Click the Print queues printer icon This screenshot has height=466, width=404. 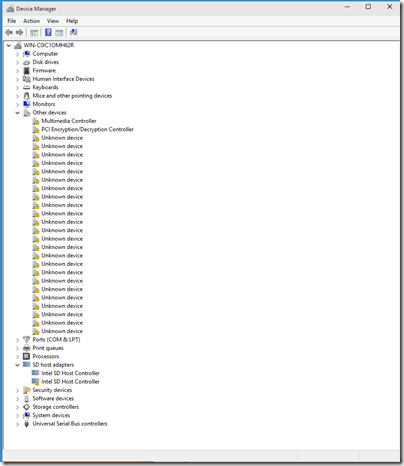[x=27, y=348]
